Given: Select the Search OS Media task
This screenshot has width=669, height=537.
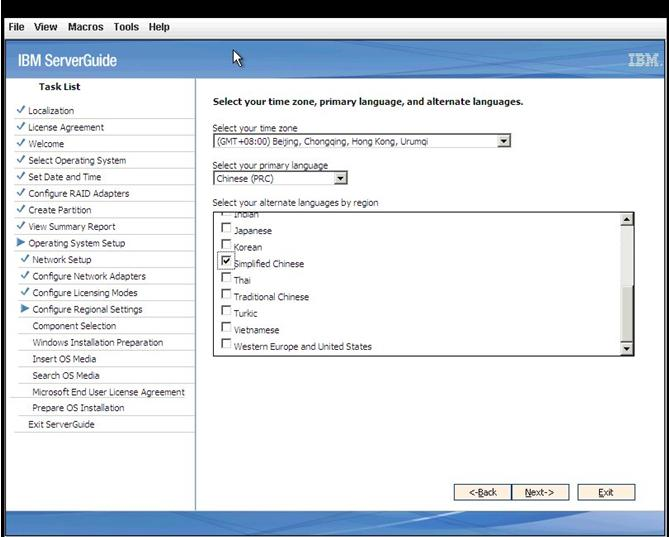Looking at the screenshot, I should click(66, 376).
